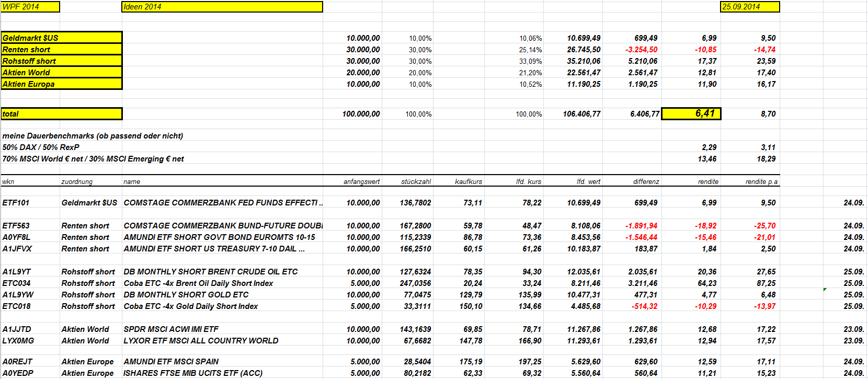Screen dimensions: 868x379
Task: Click the WKN cell "A0YEDP"
Action: (x=18, y=373)
